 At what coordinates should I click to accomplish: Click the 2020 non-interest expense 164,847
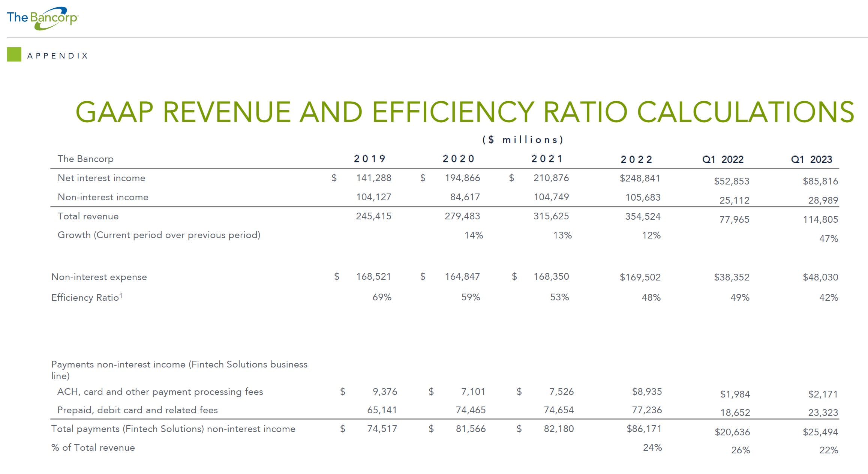(x=462, y=276)
